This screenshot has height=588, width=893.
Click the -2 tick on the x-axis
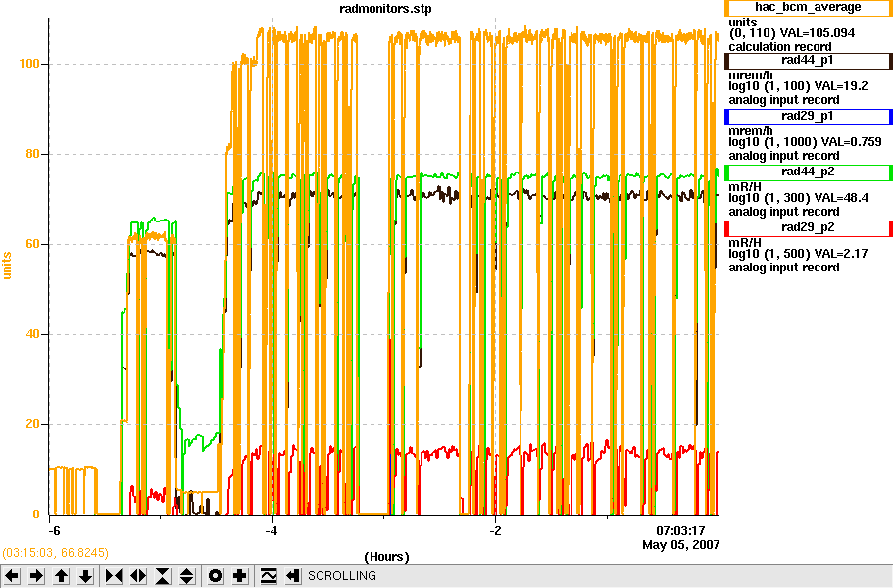point(495,531)
